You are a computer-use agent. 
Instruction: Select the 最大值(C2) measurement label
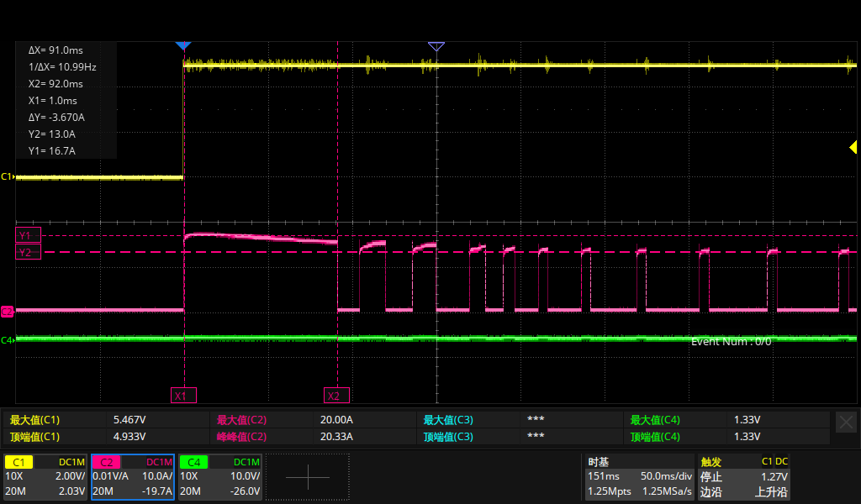241,420
